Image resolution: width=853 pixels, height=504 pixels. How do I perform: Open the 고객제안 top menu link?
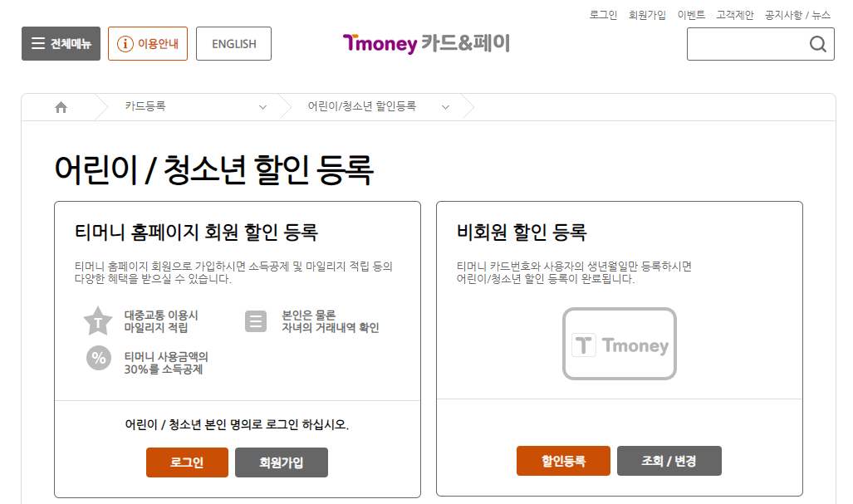735,15
